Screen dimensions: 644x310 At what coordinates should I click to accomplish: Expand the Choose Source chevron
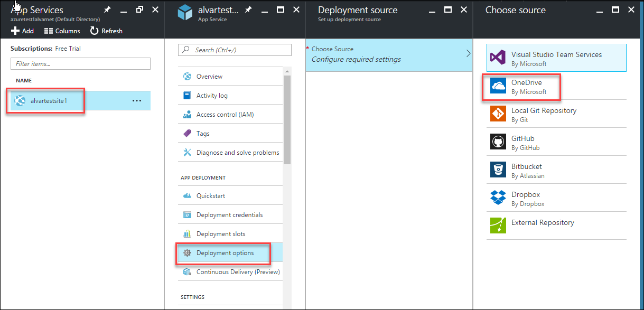(x=468, y=54)
